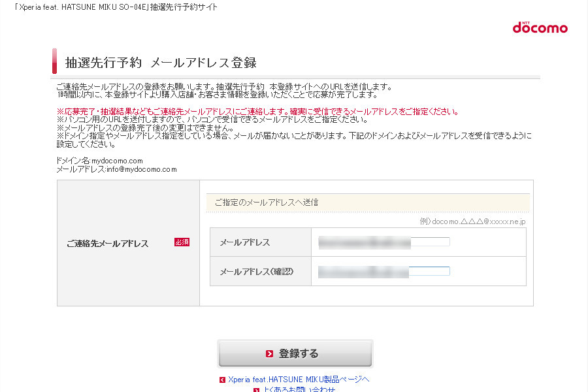Screen dimensions: 588x392
Task: Click the 登録する register button
Action: click(295, 353)
